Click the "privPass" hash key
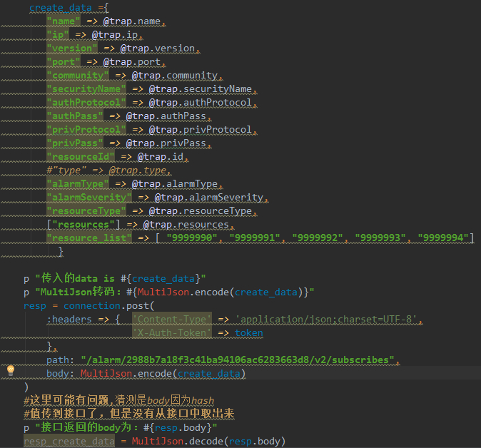481x448 pixels. point(75,143)
